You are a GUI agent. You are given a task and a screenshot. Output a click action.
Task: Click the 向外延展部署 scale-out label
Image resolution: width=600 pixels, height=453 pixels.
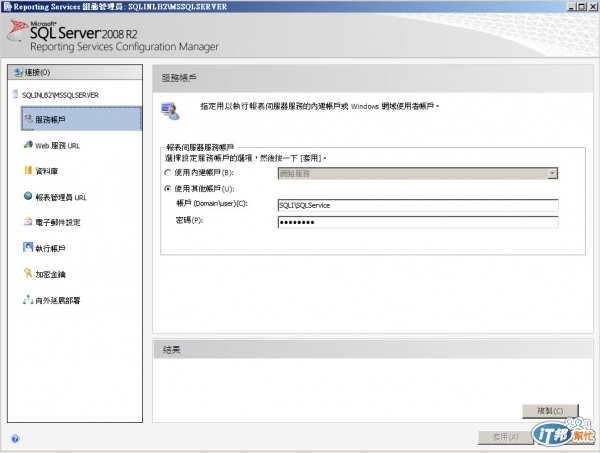[58, 300]
